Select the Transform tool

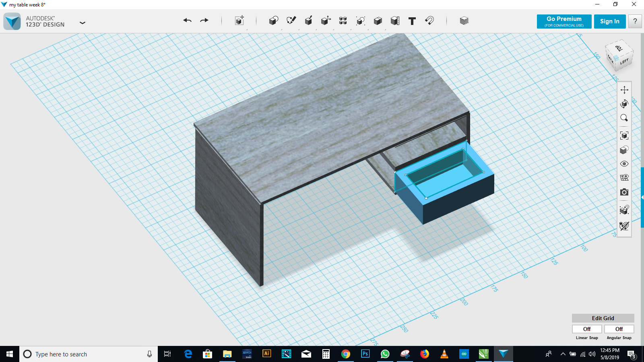click(x=239, y=21)
